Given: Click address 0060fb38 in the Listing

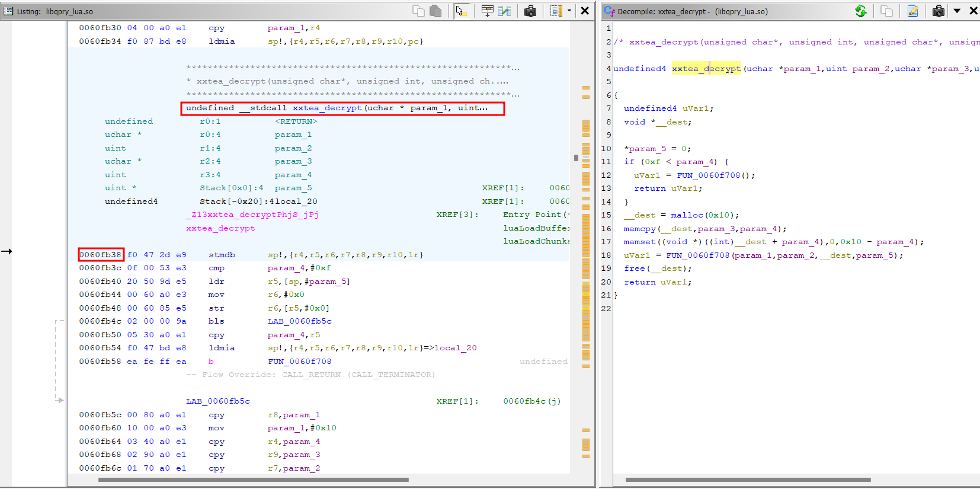Looking at the screenshot, I should tap(101, 255).
